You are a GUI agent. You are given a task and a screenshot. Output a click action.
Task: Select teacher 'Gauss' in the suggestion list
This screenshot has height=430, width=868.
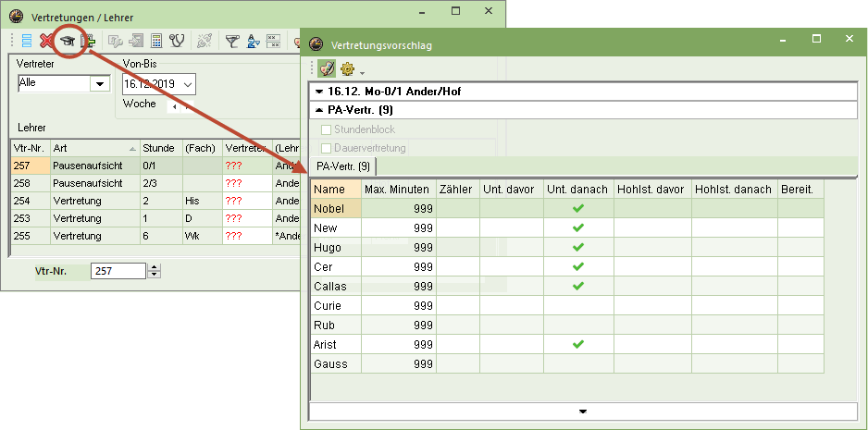point(336,363)
